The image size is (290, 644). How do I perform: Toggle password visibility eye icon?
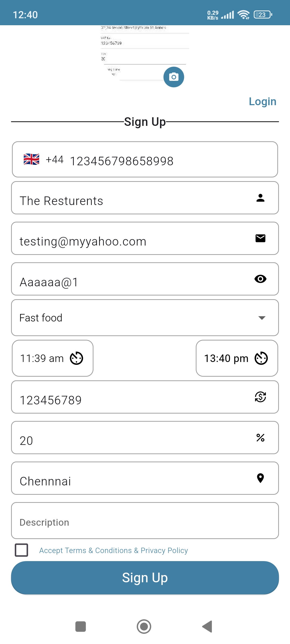(260, 279)
